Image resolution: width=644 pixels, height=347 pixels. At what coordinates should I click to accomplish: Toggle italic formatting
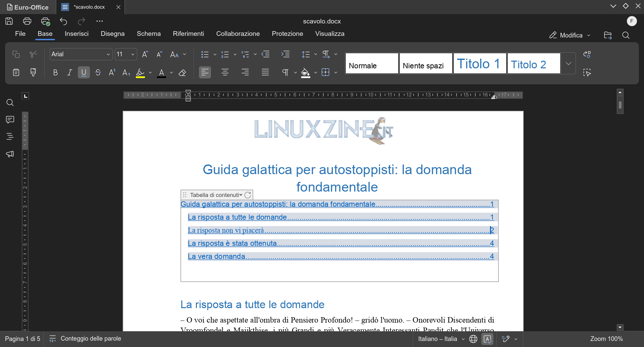[x=69, y=72]
